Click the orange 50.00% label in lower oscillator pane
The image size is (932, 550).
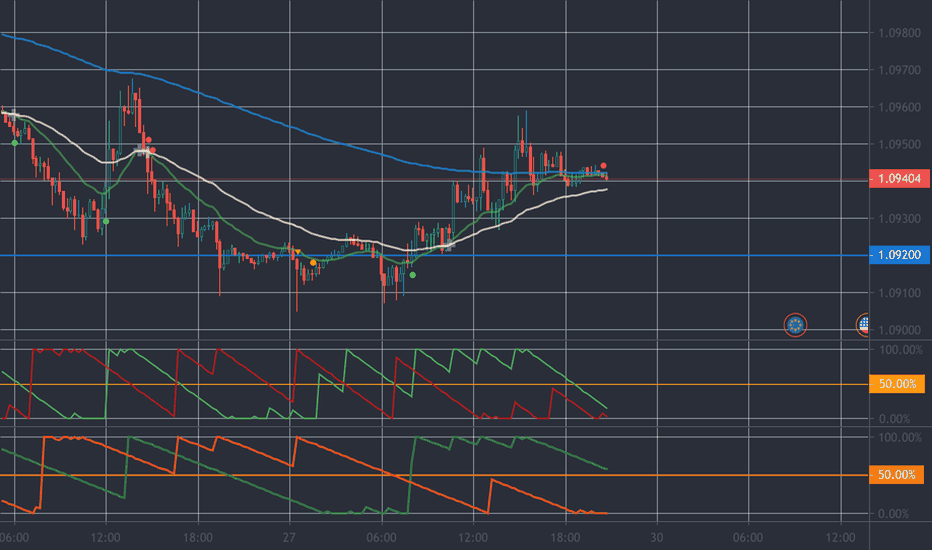point(896,474)
